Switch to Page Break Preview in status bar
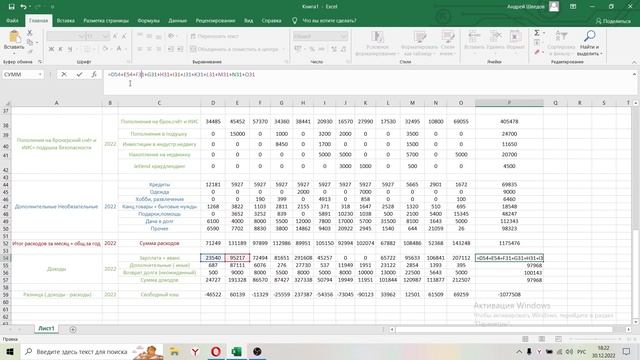Viewport: 640px width, 360px height. tap(558, 339)
